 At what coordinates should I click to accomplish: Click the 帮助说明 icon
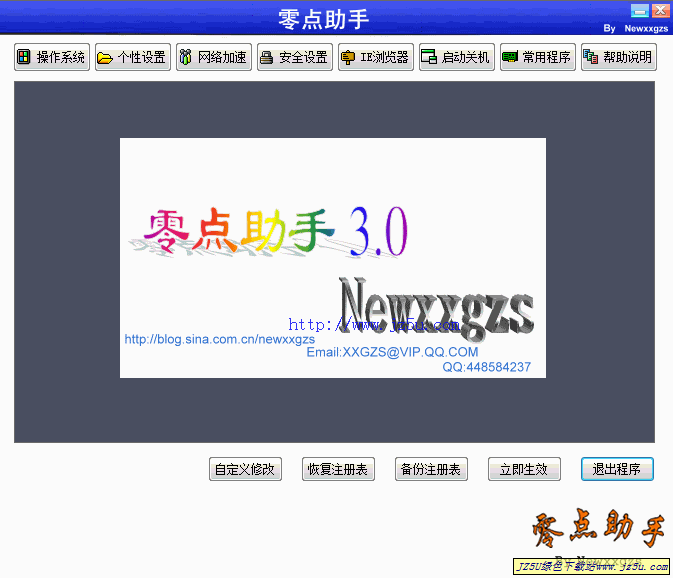coord(591,57)
